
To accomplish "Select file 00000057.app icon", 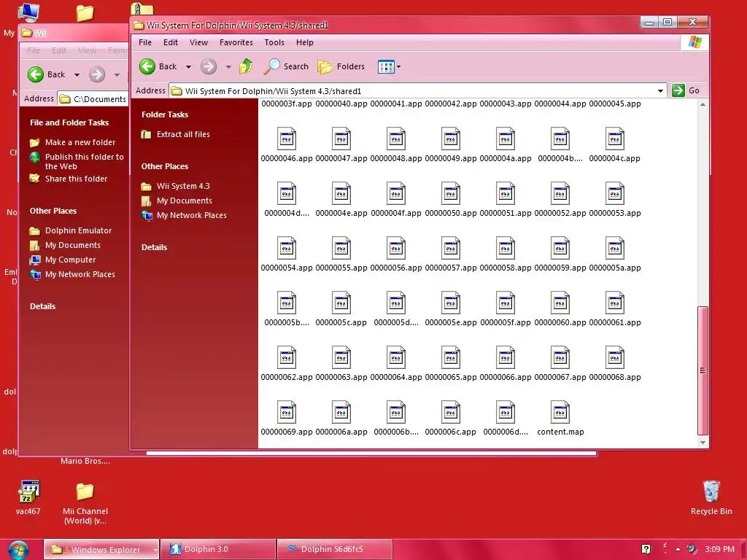I will (x=451, y=249).
